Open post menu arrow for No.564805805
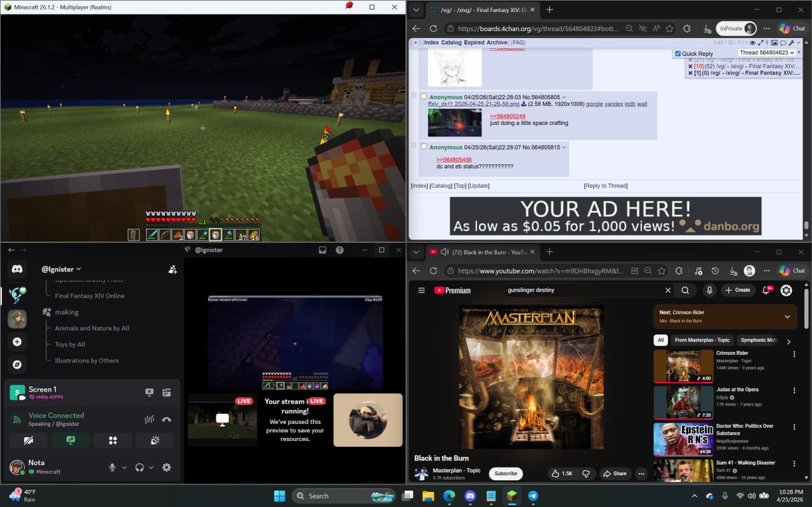Viewport: 812px width, 507px height. click(x=564, y=97)
